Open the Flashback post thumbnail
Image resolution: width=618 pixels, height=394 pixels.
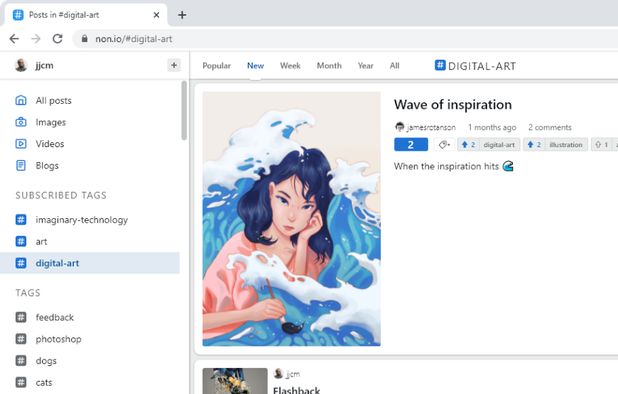[x=235, y=381]
